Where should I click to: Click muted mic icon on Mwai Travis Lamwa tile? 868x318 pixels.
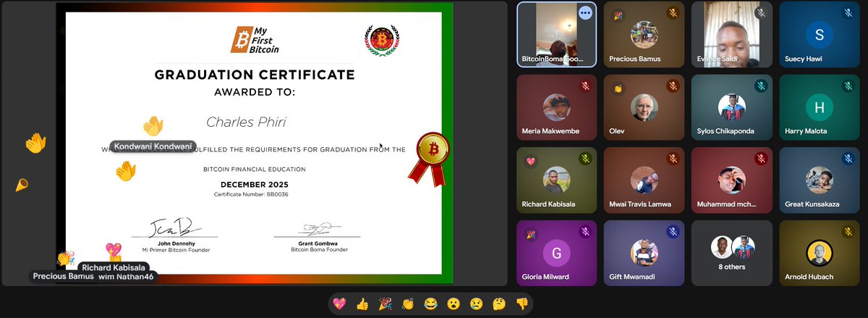673,159
